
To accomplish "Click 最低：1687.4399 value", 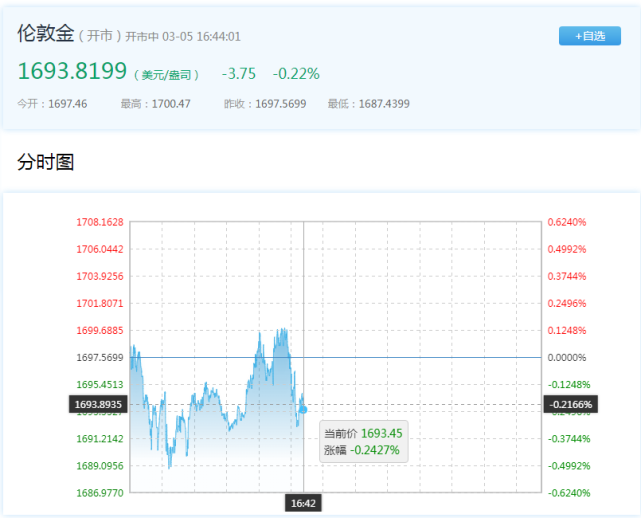I will (x=368, y=104).
